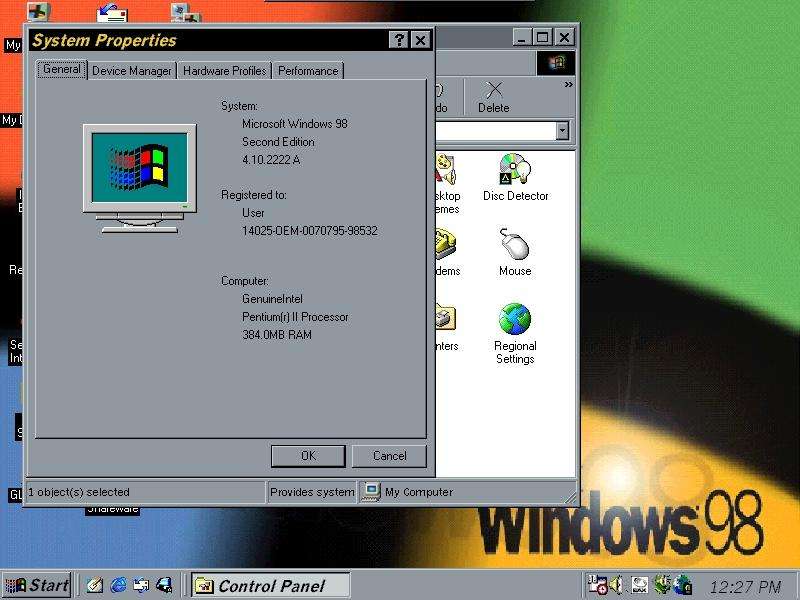This screenshot has width=800, height=600.
Task: Click the "Disc Detector" label
Action: coord(515,196)
